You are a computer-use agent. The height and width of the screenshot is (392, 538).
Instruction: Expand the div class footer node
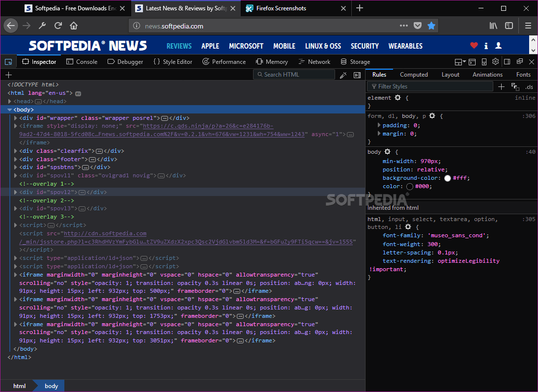tap(15, 159)
